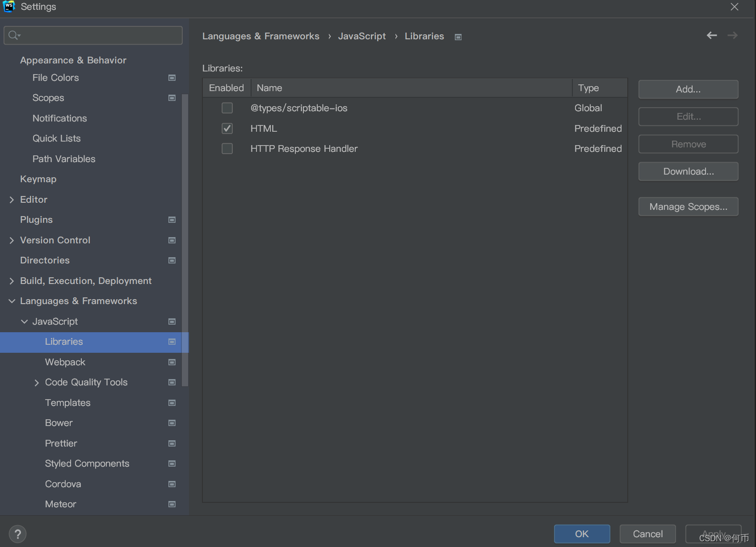Click inside the settings search field
Screen dimensions: 756x547
93,35
